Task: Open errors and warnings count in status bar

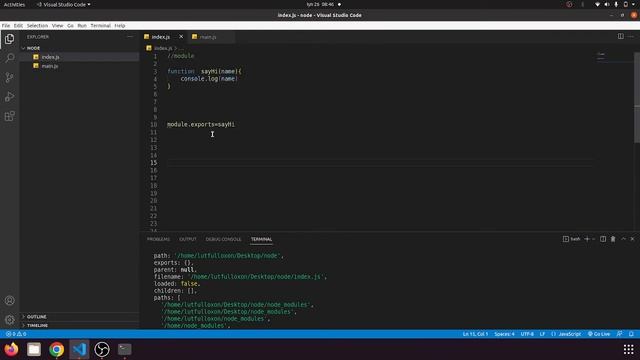Action: [16, 334]
